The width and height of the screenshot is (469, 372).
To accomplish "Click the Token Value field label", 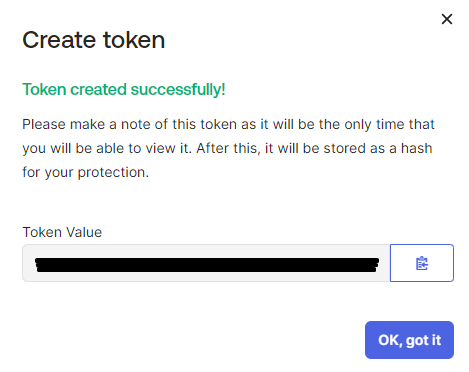I will [x=62, y=232].
